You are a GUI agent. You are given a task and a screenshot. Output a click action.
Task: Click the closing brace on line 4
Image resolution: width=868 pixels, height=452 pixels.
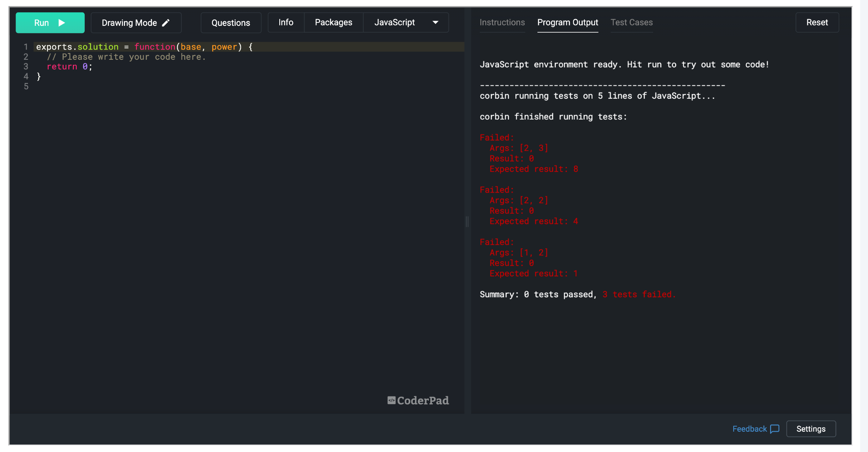[39, 77]
